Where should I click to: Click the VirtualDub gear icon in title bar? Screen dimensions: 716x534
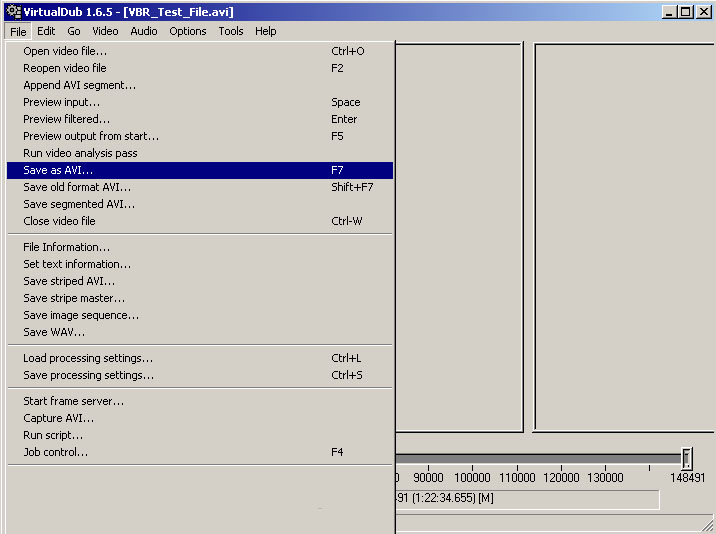(14, 11)
